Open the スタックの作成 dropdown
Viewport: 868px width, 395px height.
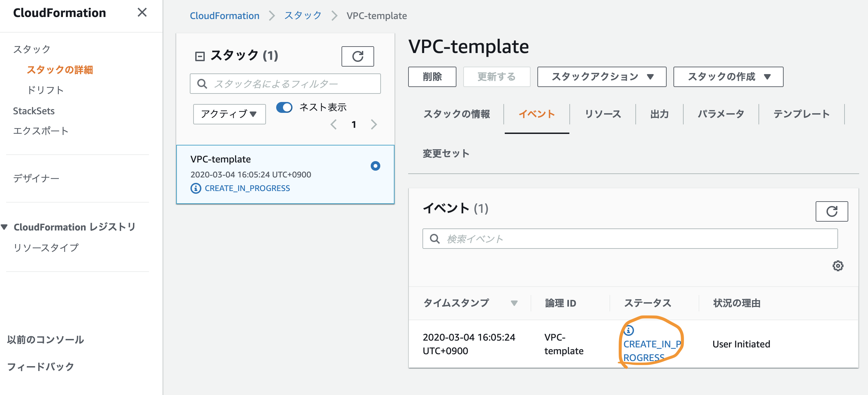click(x=728, y=77)
